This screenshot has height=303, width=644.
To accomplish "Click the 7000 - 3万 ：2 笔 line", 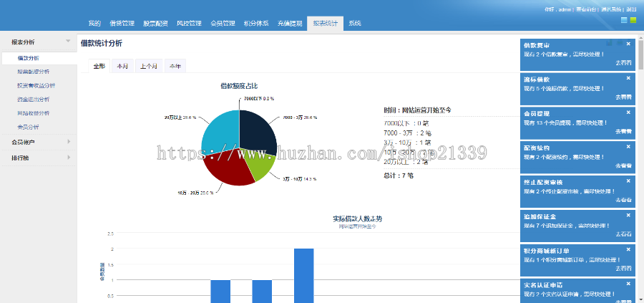I will pyautogui.click(x=407, y=133).
